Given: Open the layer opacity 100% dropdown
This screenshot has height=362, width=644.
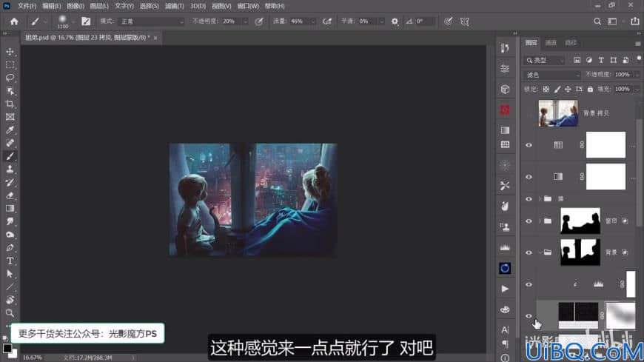Looking at the screenshot, I should click(637, 74).
